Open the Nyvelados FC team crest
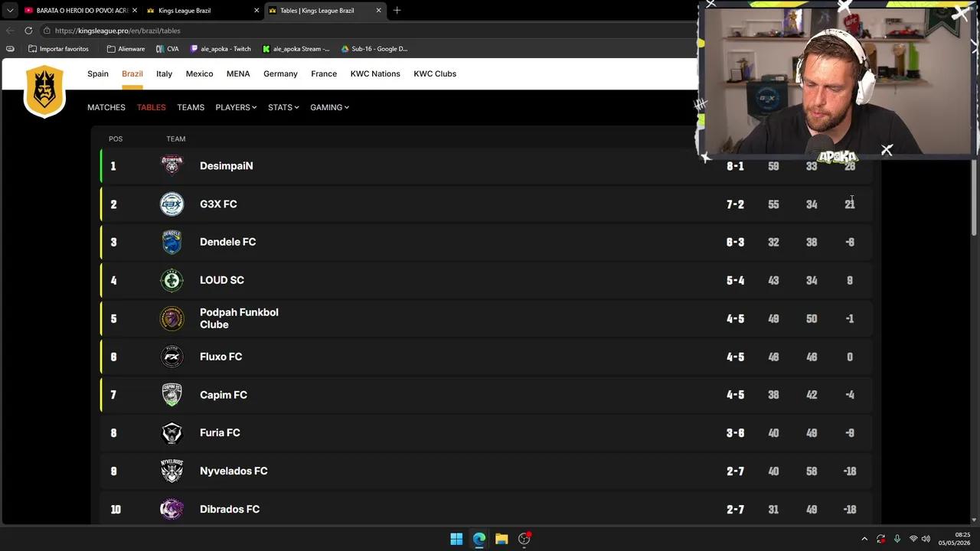980x551 pixels. point(171,471)
